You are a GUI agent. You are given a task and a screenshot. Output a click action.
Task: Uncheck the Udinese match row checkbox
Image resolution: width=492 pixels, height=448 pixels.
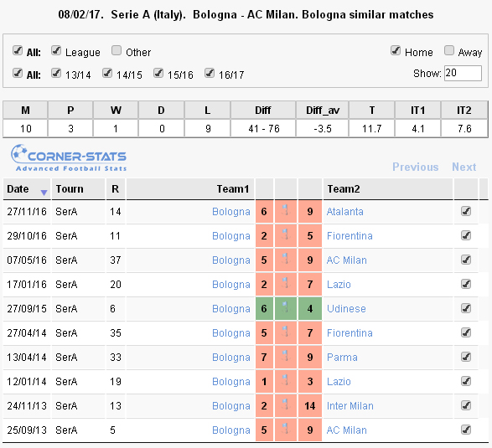(466, 308)
